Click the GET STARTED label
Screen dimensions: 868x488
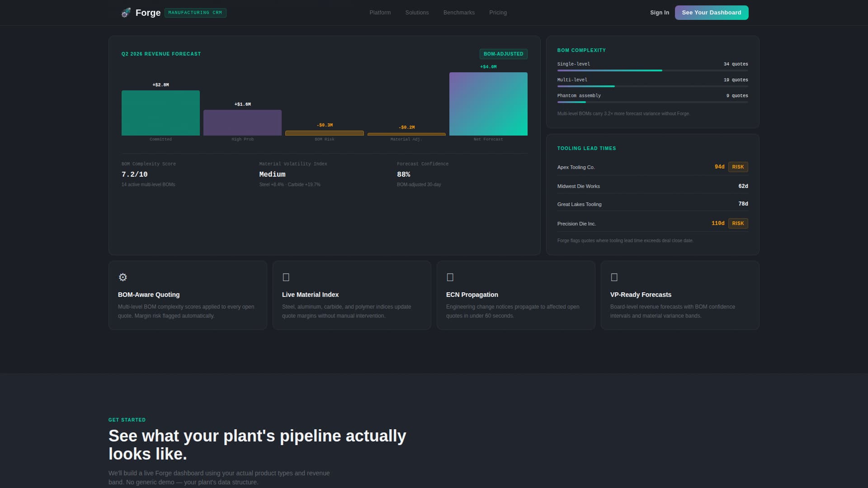pyautogui.click(x=127, y=420)
